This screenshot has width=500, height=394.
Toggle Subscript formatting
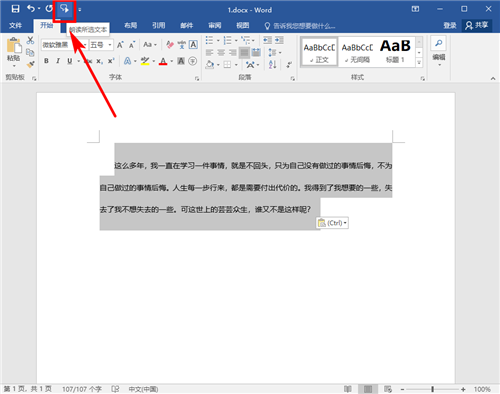[99, 61]
